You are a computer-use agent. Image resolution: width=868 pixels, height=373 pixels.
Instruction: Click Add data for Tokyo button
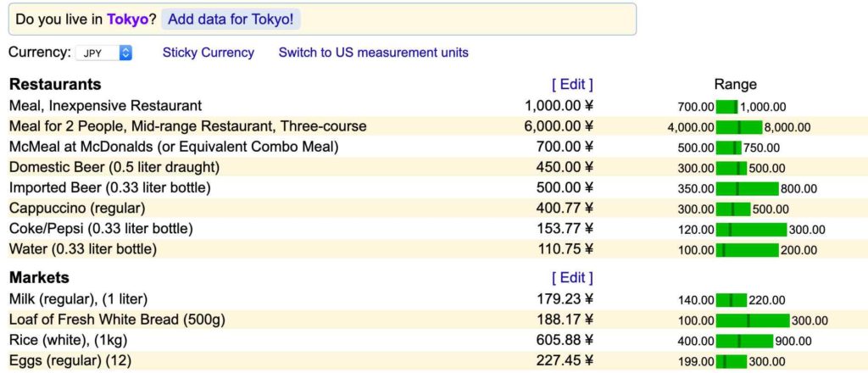(x=231, y=19)
